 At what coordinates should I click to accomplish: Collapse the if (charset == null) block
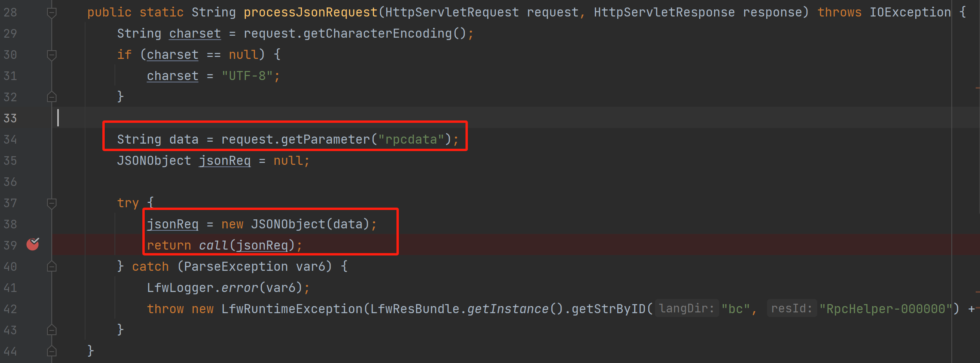51,55
